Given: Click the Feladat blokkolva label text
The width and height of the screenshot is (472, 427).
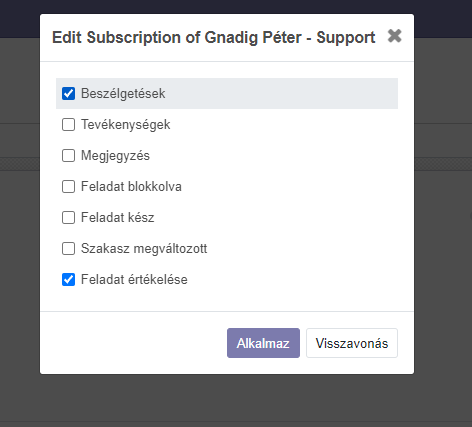Looking at the screenshot, I should (131, 187).
